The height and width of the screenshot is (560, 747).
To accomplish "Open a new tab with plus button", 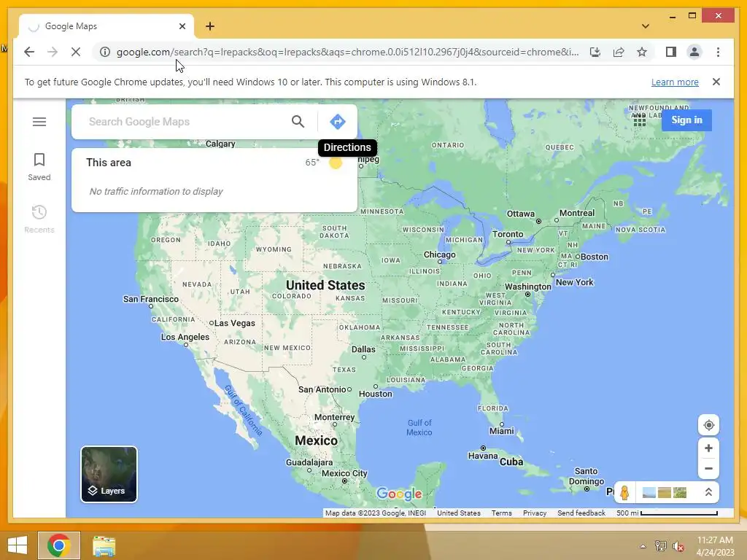I will (x=210, y=26).
